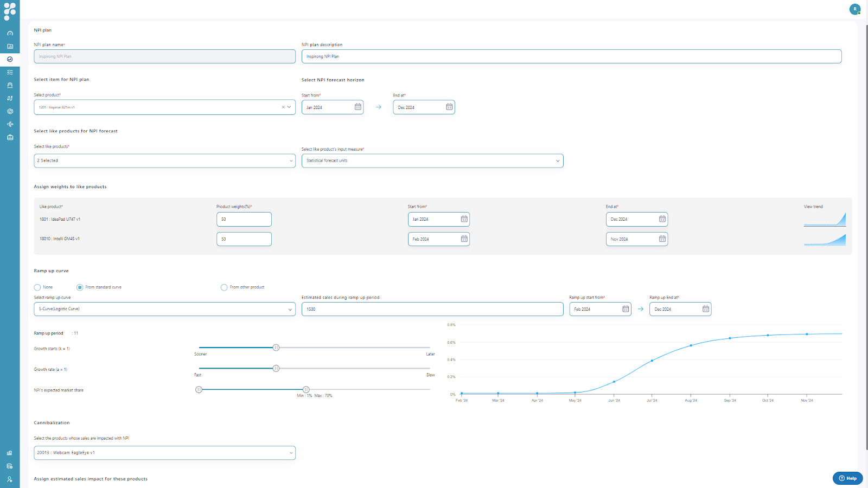The width and height of the screenshot is (868, 488).
Task: Open the Select like products dropdown
Action: (165, 160)
